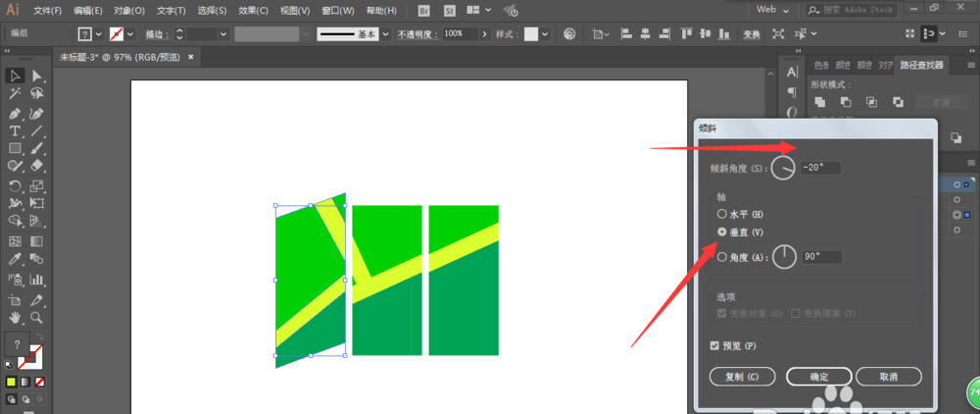Toggle the 变换图案 (T) checkbox
The height and width of the screenshot is (414, 980).
point(796,313)
